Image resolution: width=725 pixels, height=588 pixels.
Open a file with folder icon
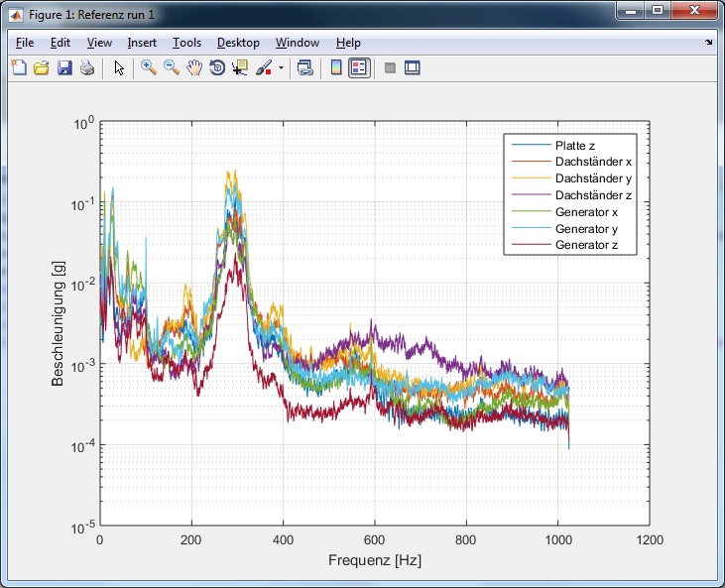[42, 68]
